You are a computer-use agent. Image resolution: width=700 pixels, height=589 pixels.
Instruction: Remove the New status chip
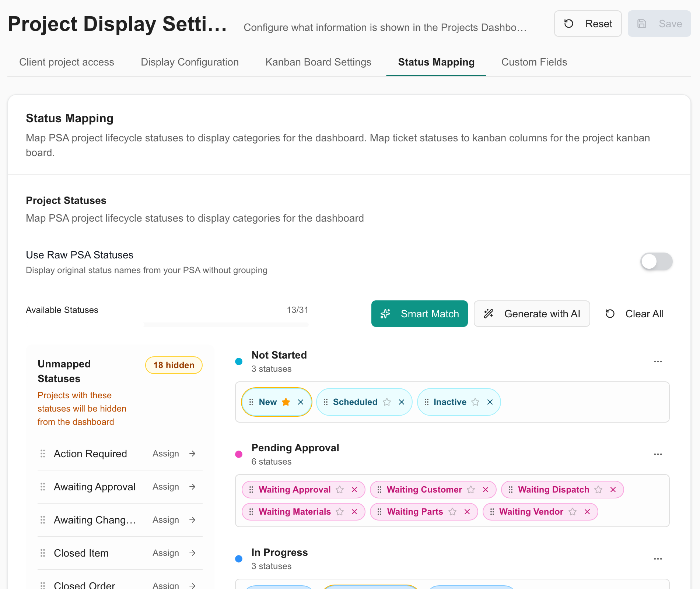point(301,402)
